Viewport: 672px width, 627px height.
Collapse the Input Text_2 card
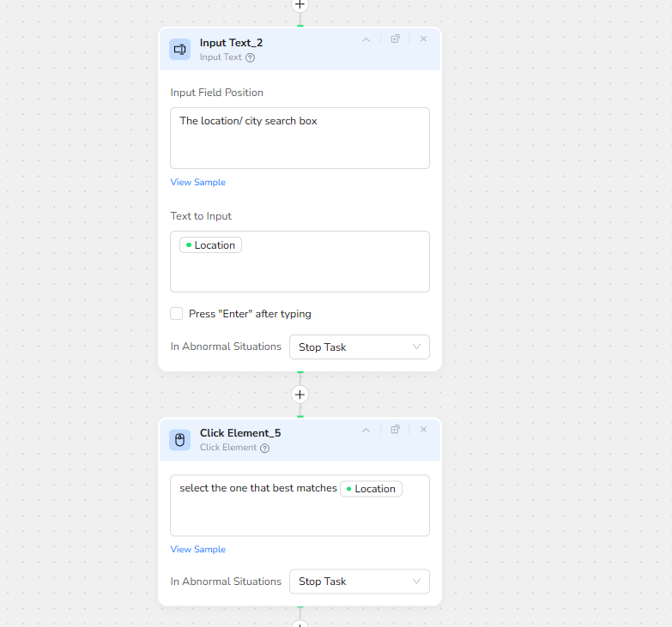[x=366, y=39]
